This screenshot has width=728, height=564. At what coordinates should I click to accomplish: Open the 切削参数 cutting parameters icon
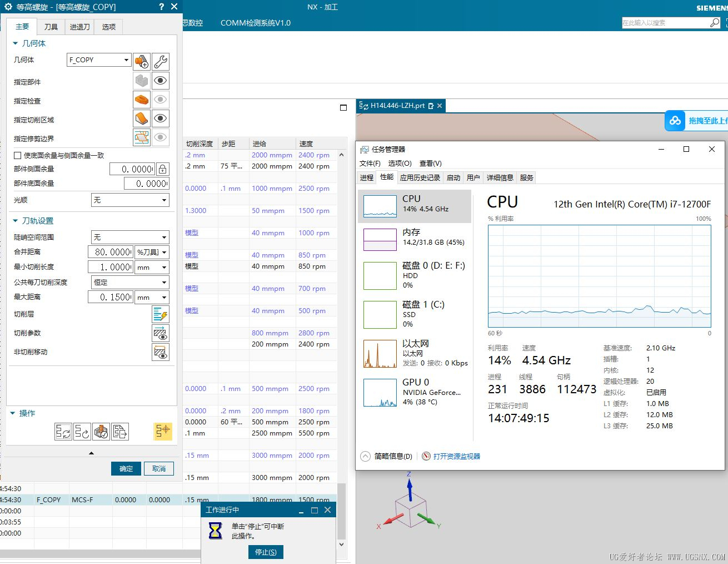(x=160, y=333)
